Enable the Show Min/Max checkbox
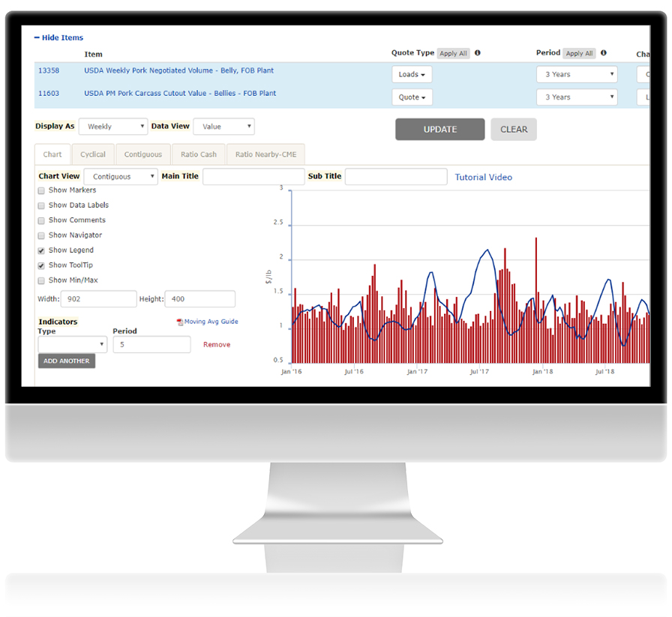The height and width of the screenshot is (617, 672). click(41, 280)
